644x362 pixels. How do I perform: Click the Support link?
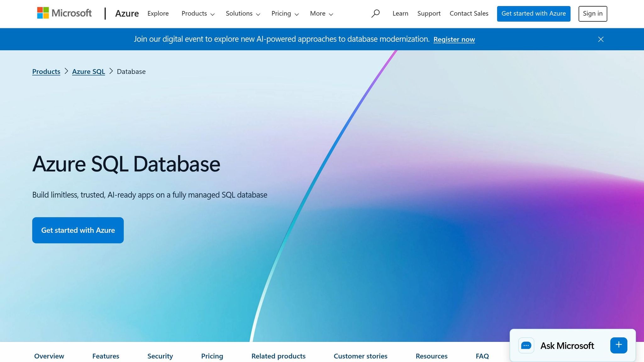click(x=429, y=14)
